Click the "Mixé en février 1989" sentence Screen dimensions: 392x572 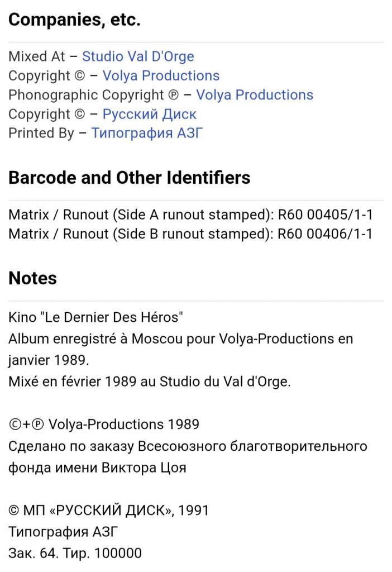click(149, 382)
